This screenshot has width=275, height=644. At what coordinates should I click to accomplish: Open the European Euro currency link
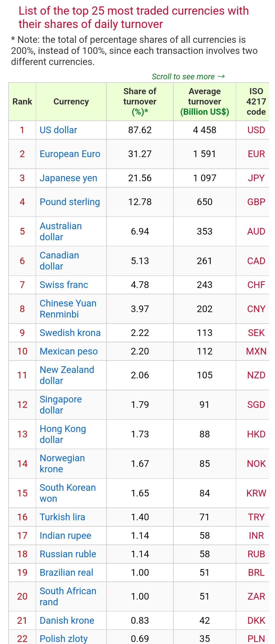tap(70, 154)
